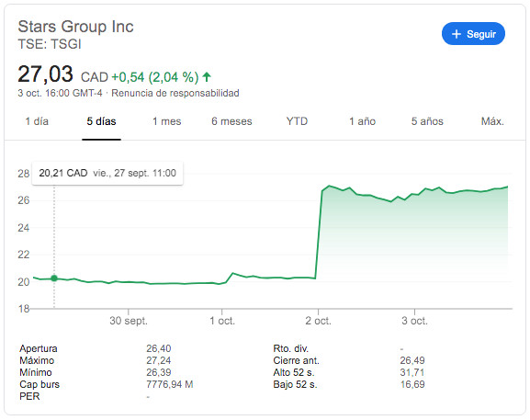Viewport: 530px width, 420px height.
Task: Select the 5 días tab
Action: pos(101,121)
